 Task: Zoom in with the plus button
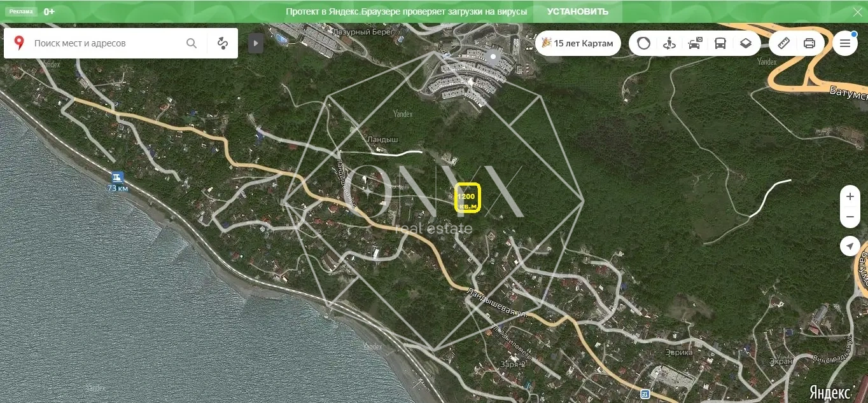pos(850,196)
